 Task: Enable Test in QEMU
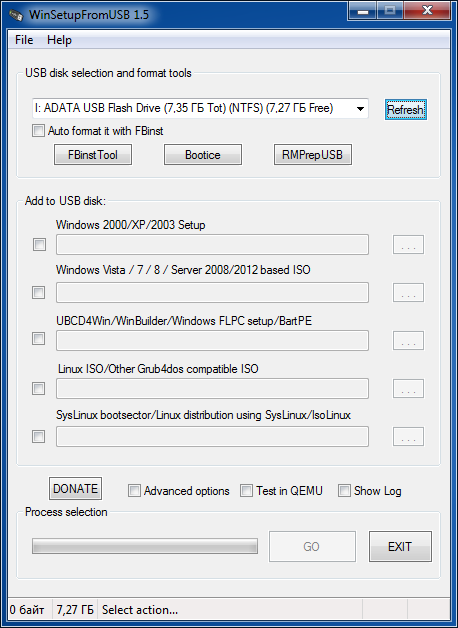tap(246, 491)
